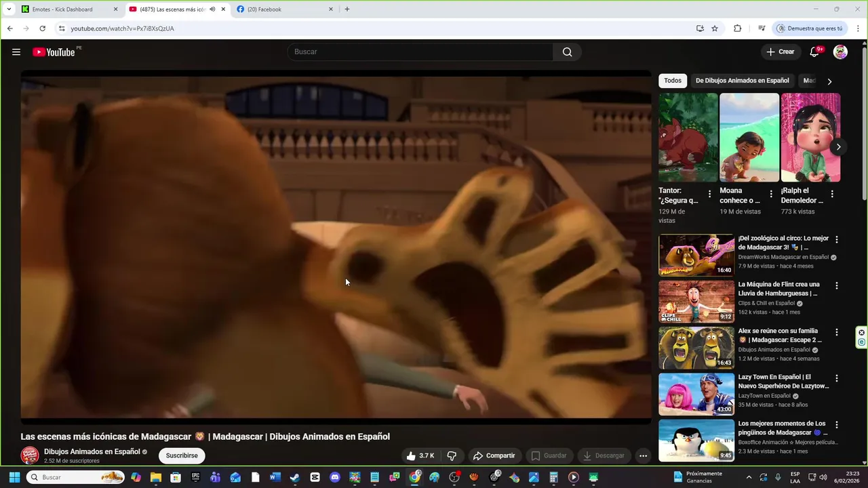Go to YouTube home via logo
The width and height of the screenshot is (868, 488).
[54, 52]
